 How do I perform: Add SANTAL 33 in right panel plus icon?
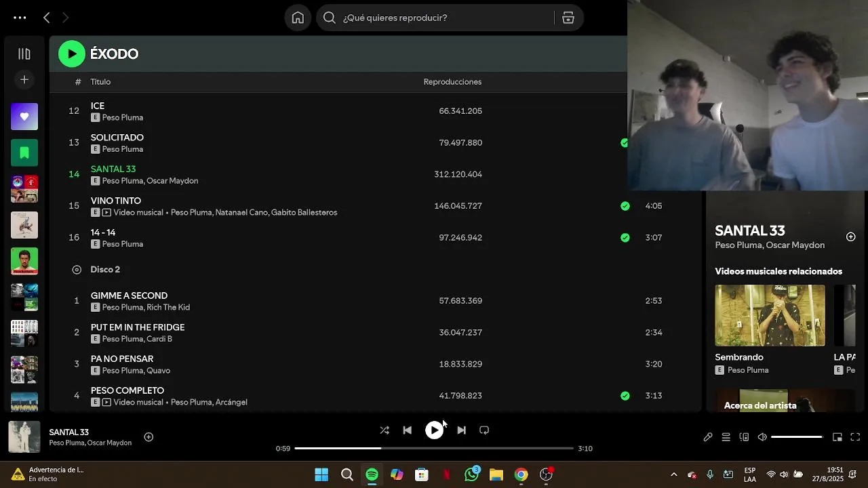(850, 237)
